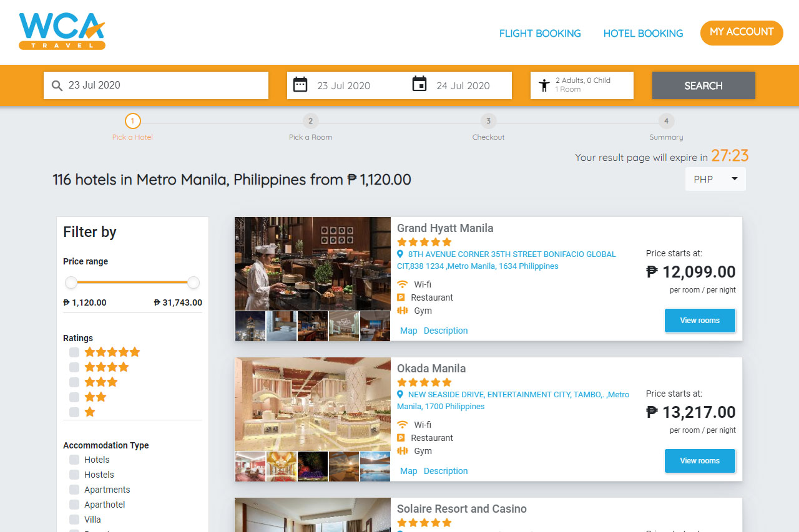Check the Aparthotel accommodation type
799x532 pixels.
coord(74,505)
